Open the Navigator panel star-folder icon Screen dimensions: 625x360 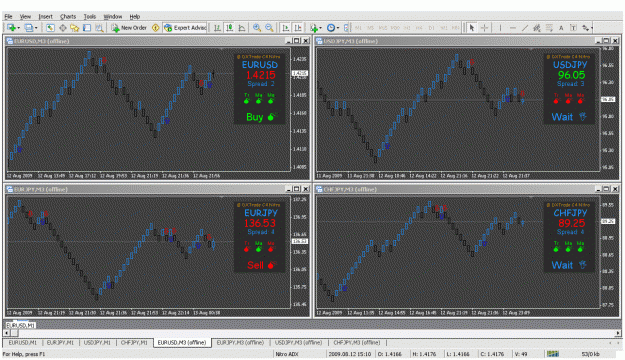tap(75, 28)
